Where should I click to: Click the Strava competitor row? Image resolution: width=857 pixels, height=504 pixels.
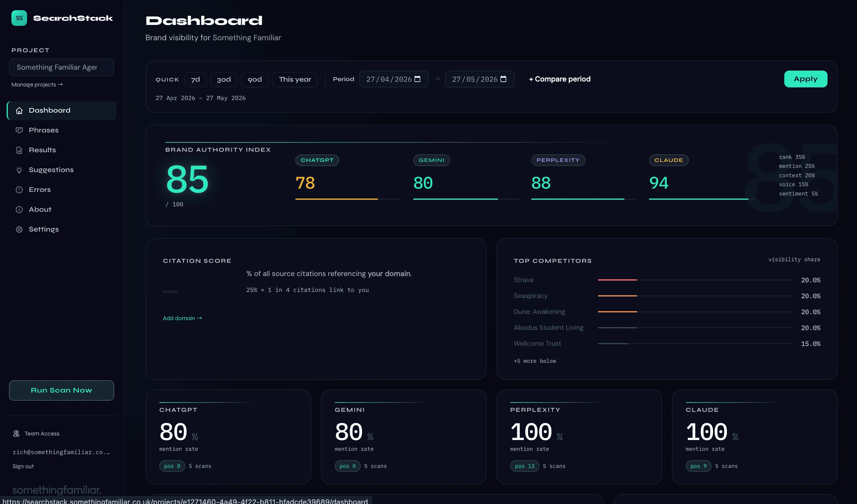667,280
